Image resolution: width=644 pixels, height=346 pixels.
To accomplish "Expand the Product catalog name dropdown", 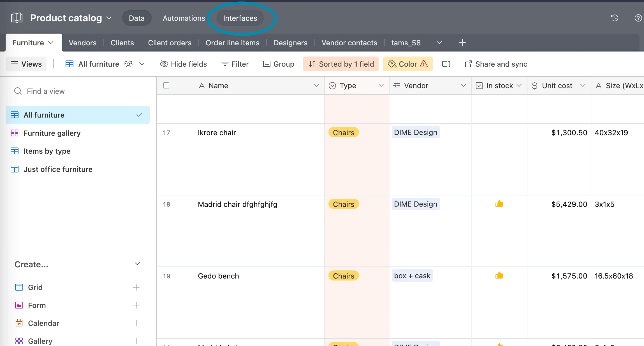I will (x=109, y=18).
